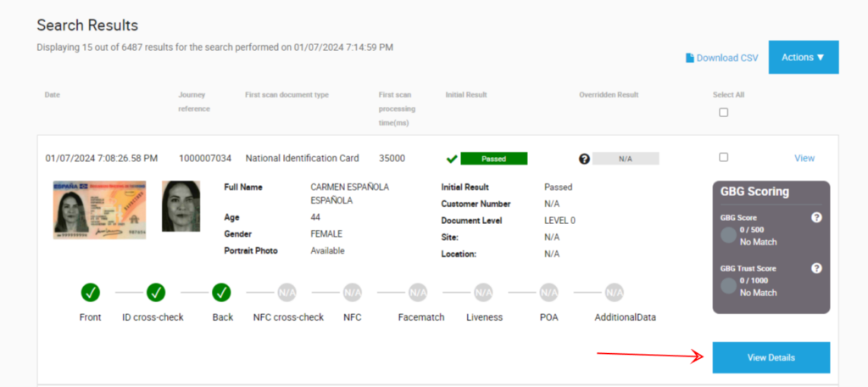
Task: Click the green Passed result badge
Action: coord(493,159)
